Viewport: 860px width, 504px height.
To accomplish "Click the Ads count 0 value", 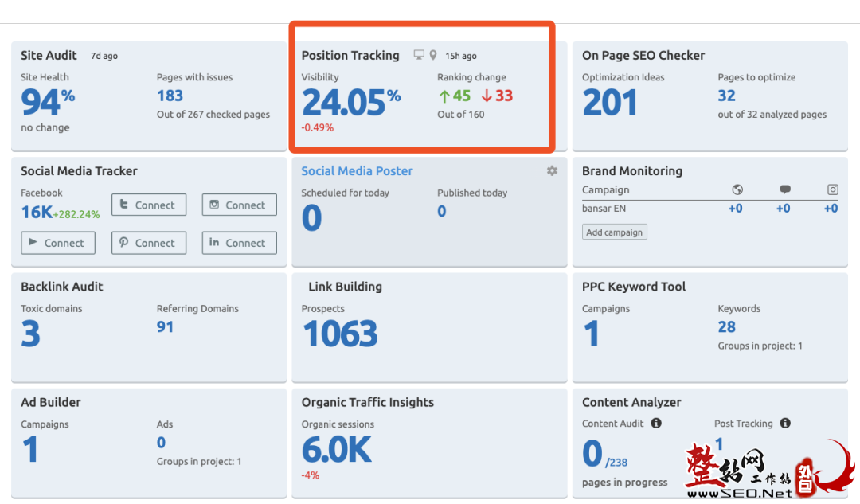I will pos(161,443).
